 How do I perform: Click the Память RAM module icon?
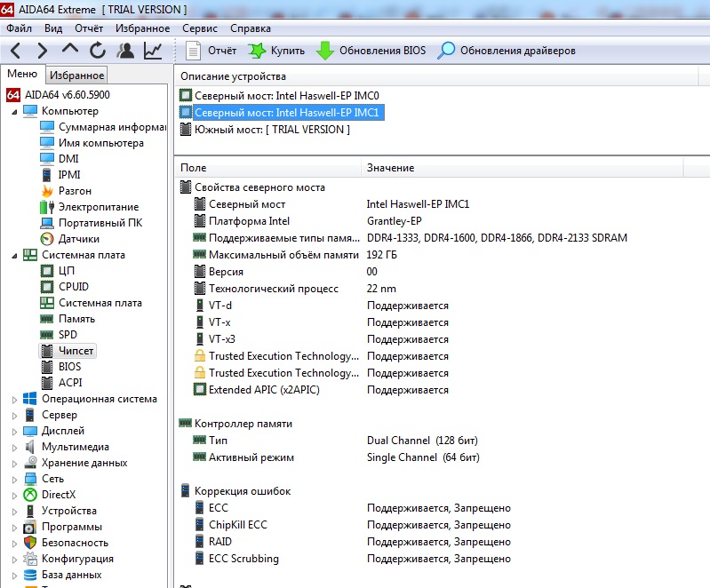click(x=46, y=319)
